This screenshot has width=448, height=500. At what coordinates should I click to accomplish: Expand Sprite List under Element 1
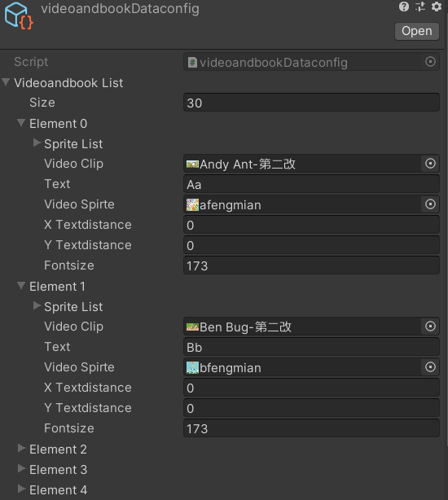click(x=37, y=306)
